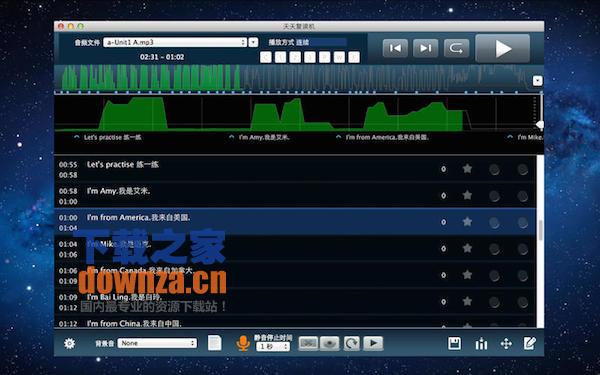Toggle first circle in "I'm Amy" row

(494, 196)
